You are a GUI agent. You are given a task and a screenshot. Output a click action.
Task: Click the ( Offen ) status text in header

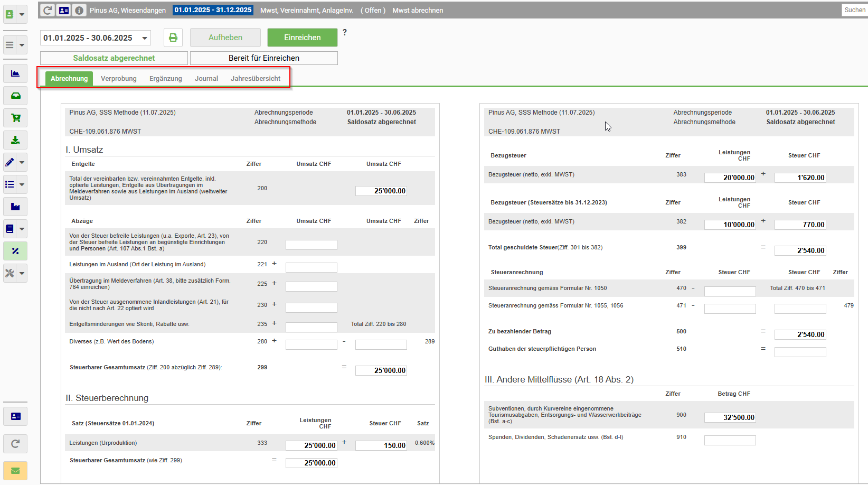[x=373, y=10]
